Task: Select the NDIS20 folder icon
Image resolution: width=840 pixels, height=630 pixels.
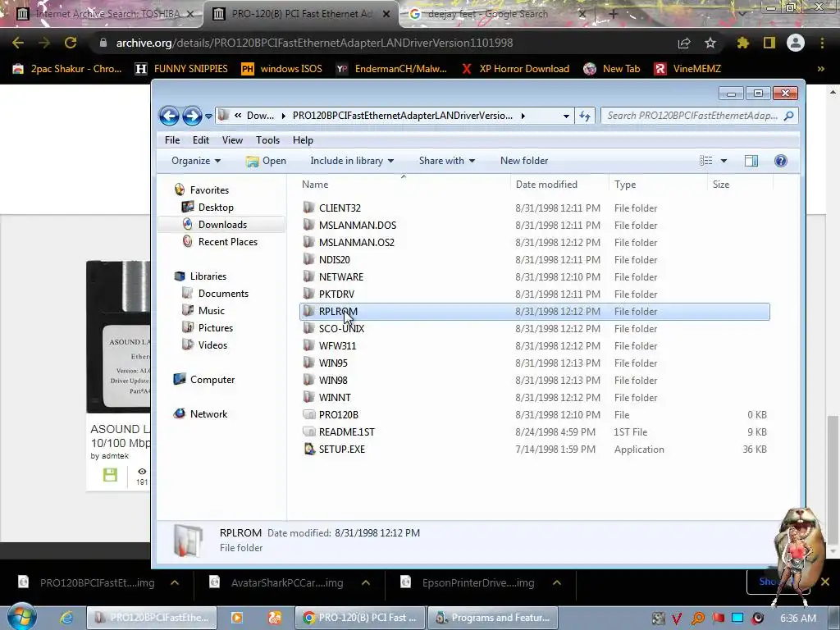Action: tap(308, 259)
